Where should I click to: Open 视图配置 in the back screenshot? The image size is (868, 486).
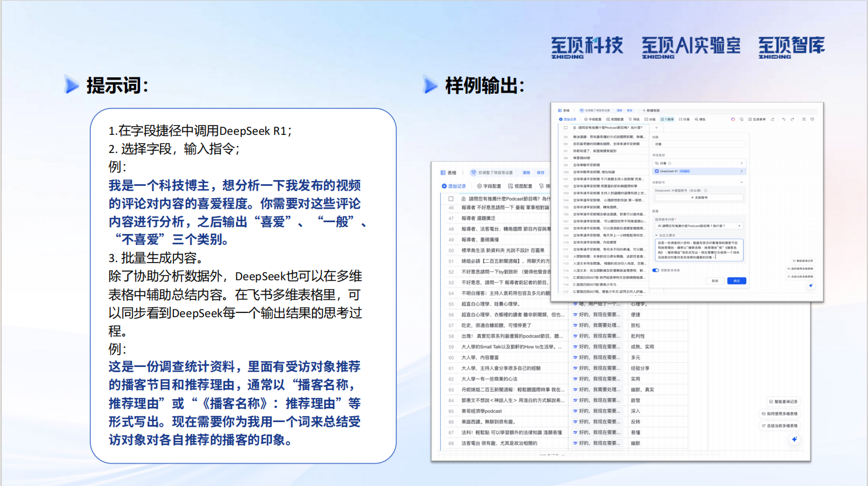[x=520, y=186]
